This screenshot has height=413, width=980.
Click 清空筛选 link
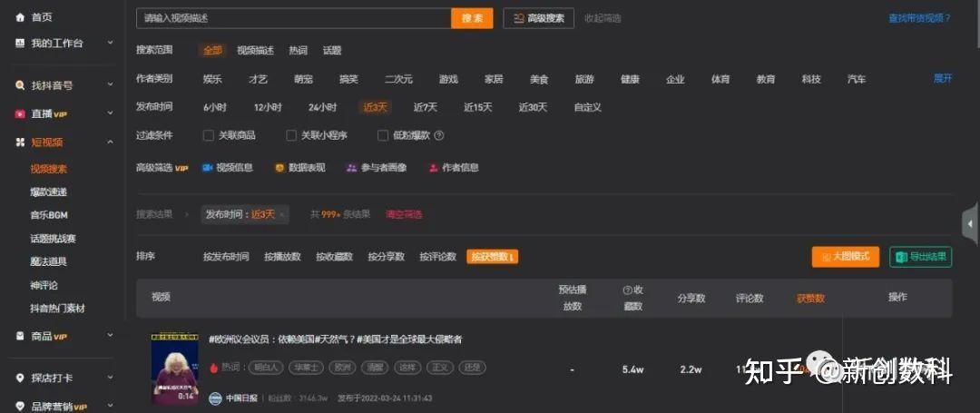click(404, 214)
